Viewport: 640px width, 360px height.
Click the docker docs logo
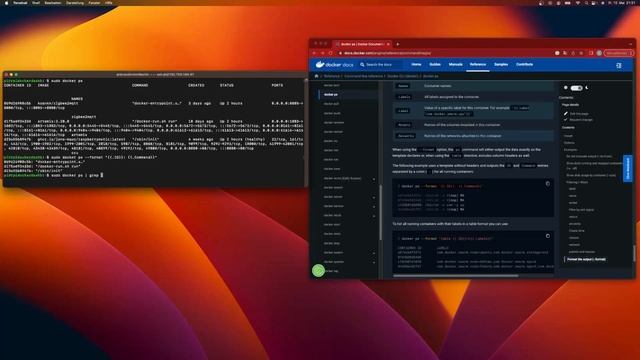[335, 64]
